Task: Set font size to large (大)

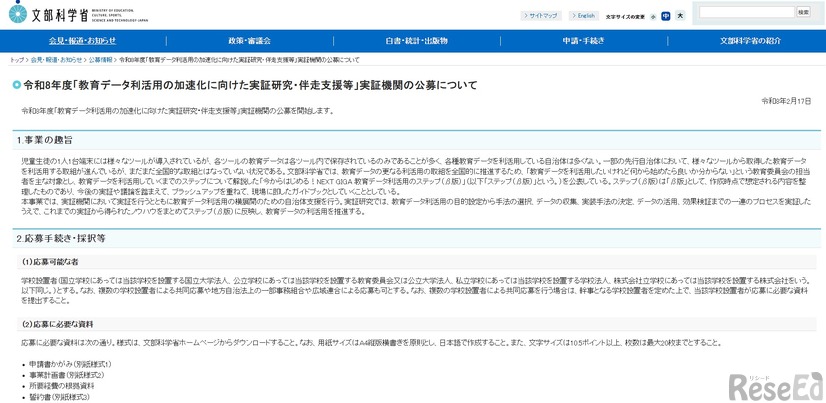Action: click(680, 16)
